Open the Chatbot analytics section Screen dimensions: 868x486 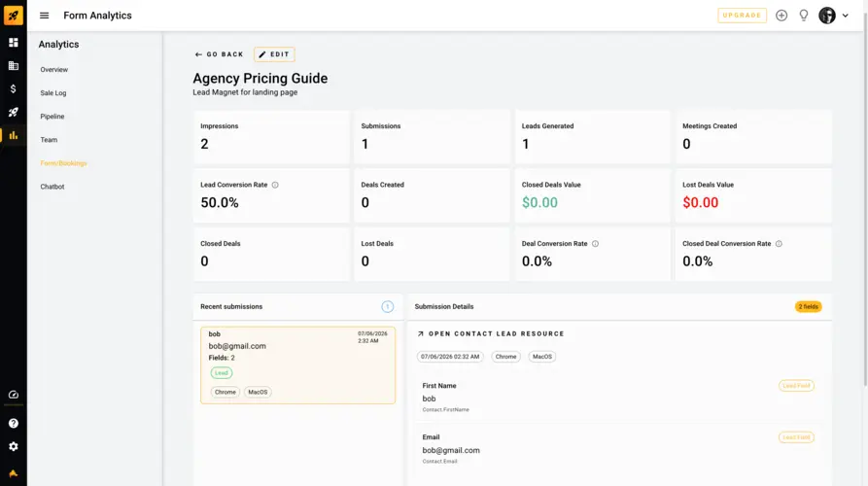[52, 187]
